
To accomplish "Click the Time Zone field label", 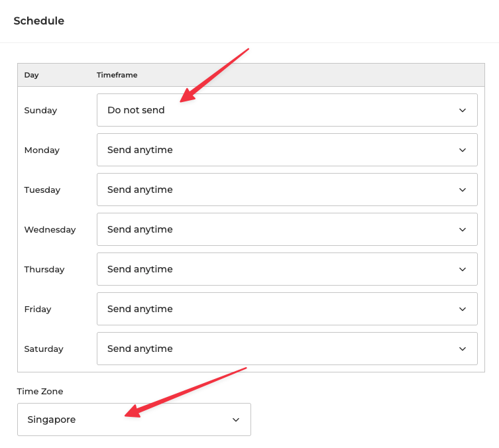I will click(x=40, y=391).
